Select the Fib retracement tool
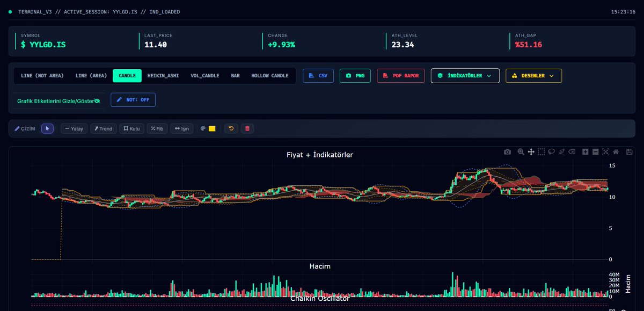Viewport: 644px width, 311px height. tap(157, 128)
